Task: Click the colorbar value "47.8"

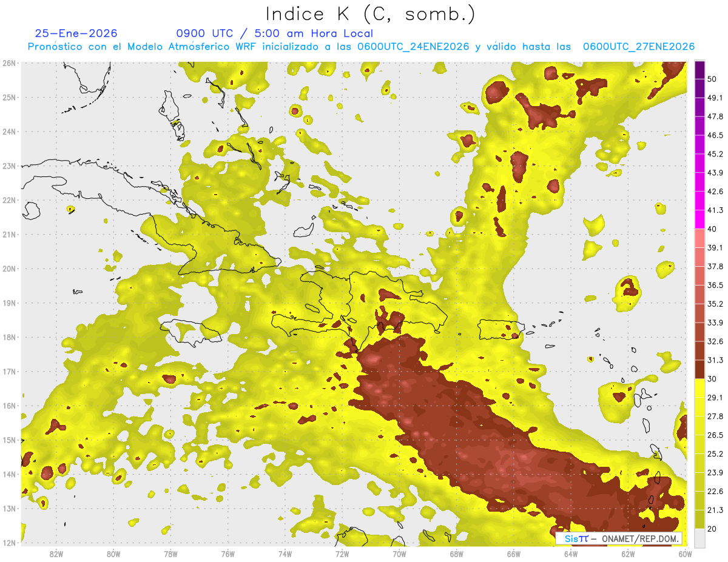Action: coord(715,116)
